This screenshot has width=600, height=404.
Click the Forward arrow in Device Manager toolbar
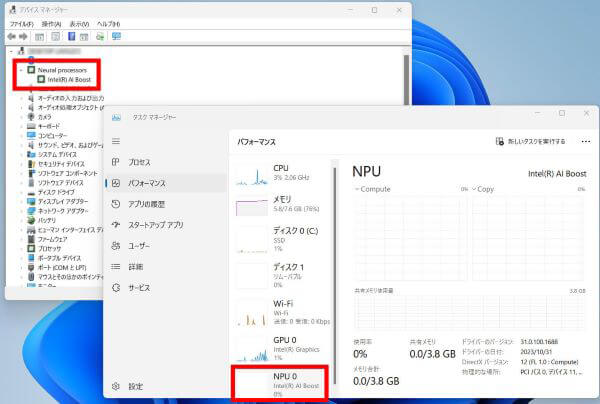tap(23, 36)
